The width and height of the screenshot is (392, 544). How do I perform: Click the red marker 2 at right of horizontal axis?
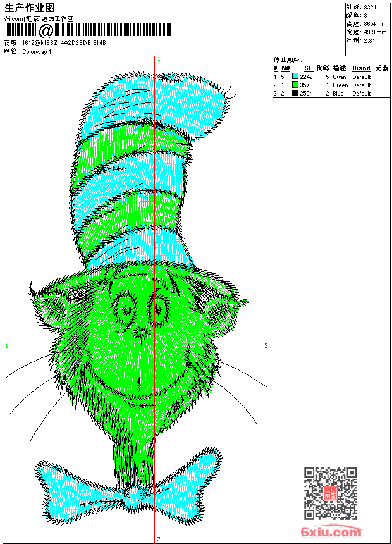(x=266, y=346)
